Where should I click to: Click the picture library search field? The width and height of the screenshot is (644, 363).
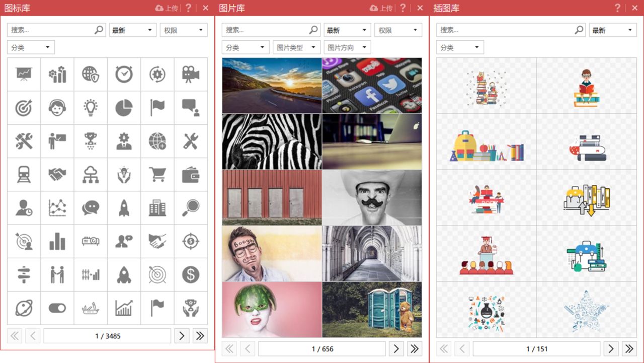[271, 30]
